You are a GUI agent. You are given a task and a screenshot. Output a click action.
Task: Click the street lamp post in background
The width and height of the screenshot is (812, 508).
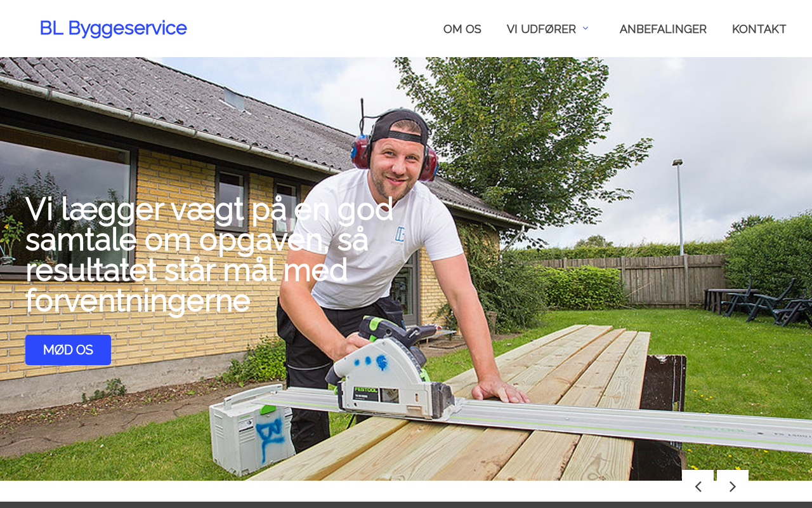pyautogui.click(x=679, y=206)
